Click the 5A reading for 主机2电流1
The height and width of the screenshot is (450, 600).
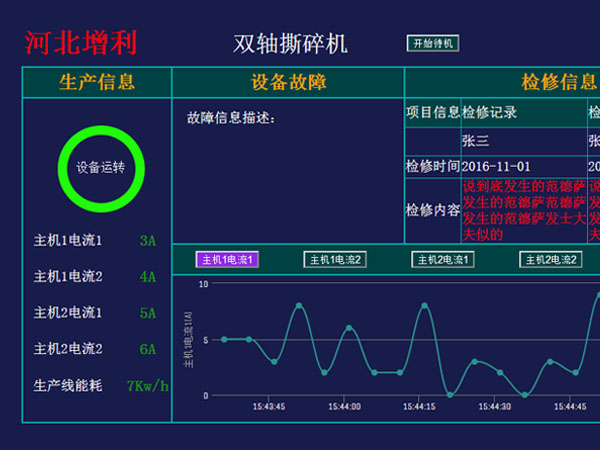(148, 313)
